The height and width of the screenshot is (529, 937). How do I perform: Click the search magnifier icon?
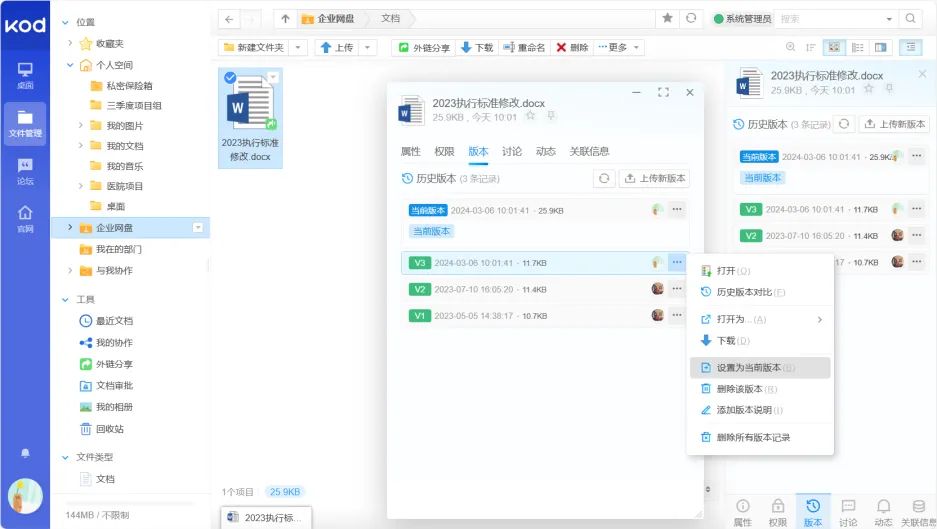click(x=910, y=19)
